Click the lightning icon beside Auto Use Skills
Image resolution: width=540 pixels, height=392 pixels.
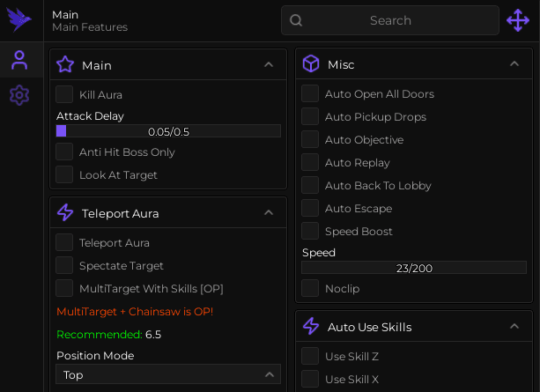(x=311, y=326)
